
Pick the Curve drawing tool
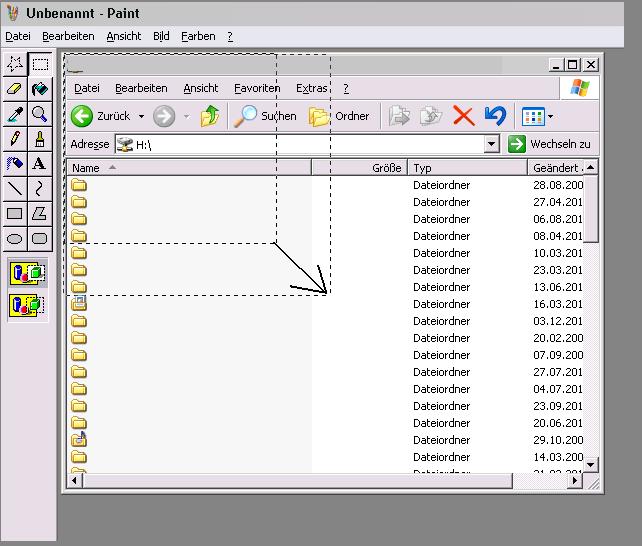point(40,188)
